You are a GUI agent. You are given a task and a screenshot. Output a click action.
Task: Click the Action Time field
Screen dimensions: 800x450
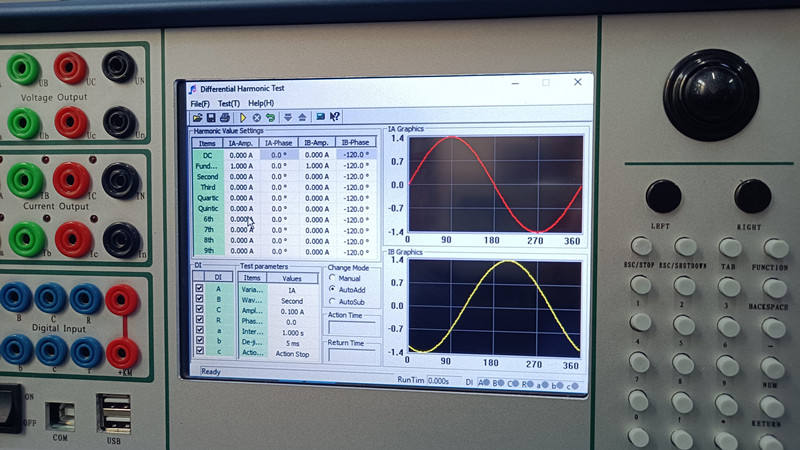[x=352, y=326]
